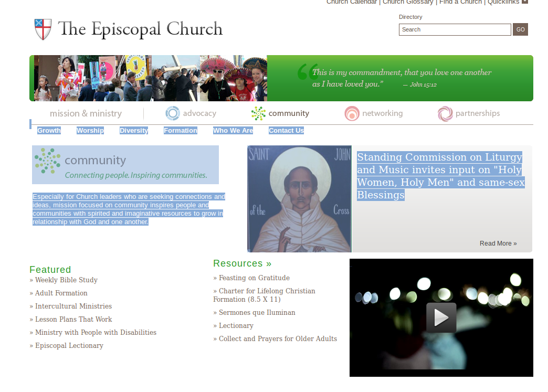This screenshot has width=548, height=392.
Task: Open the Contact Us submenu item
Action: pos(286,130)
